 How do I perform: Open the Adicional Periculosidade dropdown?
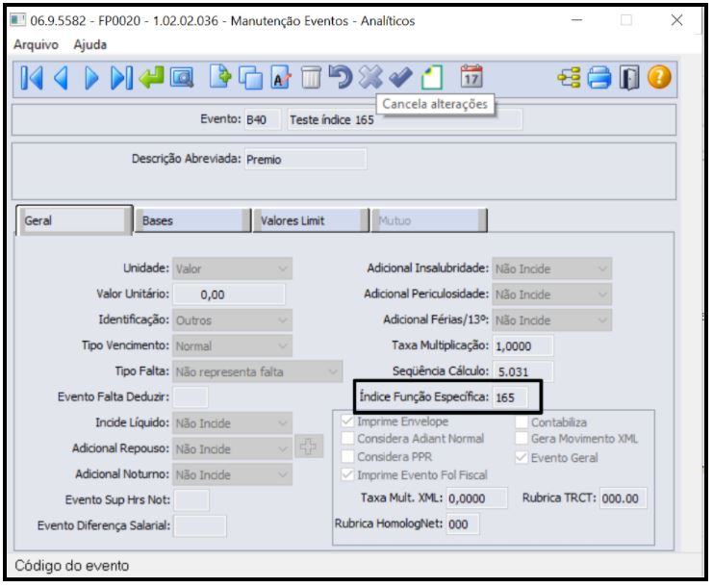(552, 294)
